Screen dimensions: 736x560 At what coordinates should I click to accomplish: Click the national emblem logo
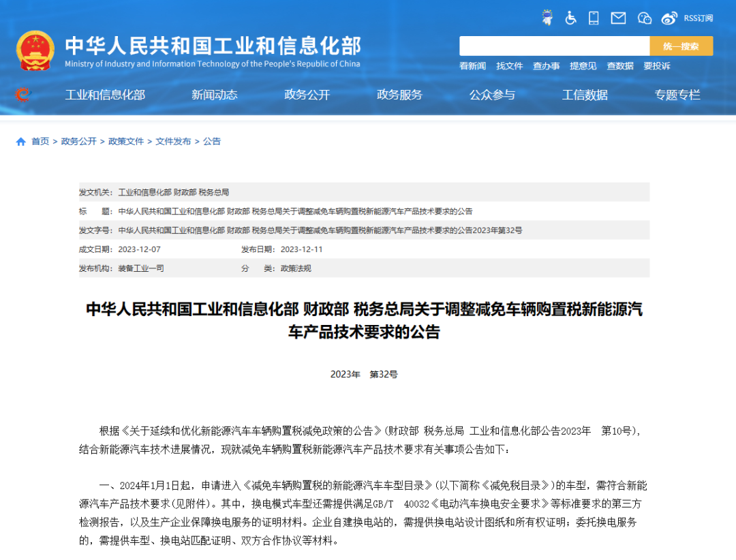35,50
